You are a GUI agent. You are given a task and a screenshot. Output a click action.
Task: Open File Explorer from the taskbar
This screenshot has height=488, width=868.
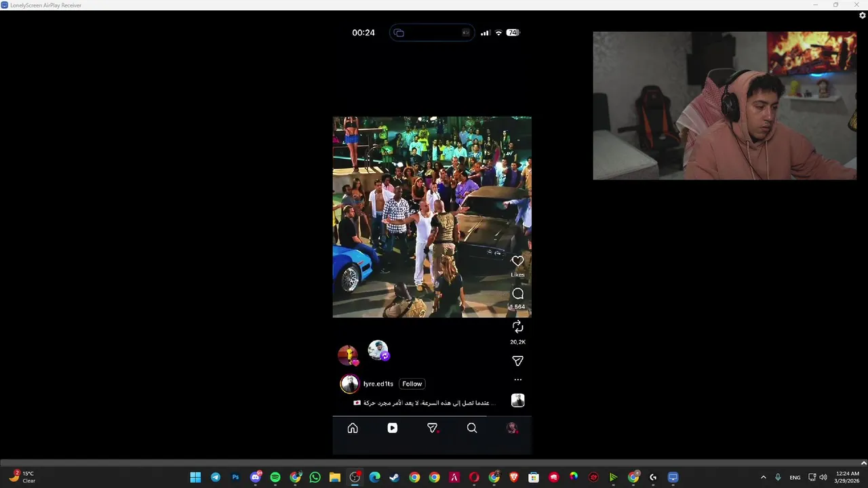[335, 477]
